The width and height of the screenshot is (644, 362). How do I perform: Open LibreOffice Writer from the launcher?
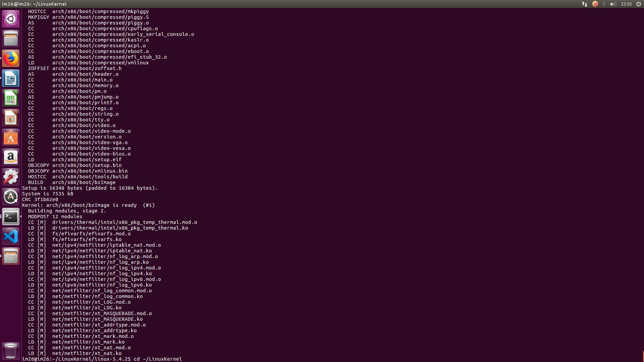(11, 78)
